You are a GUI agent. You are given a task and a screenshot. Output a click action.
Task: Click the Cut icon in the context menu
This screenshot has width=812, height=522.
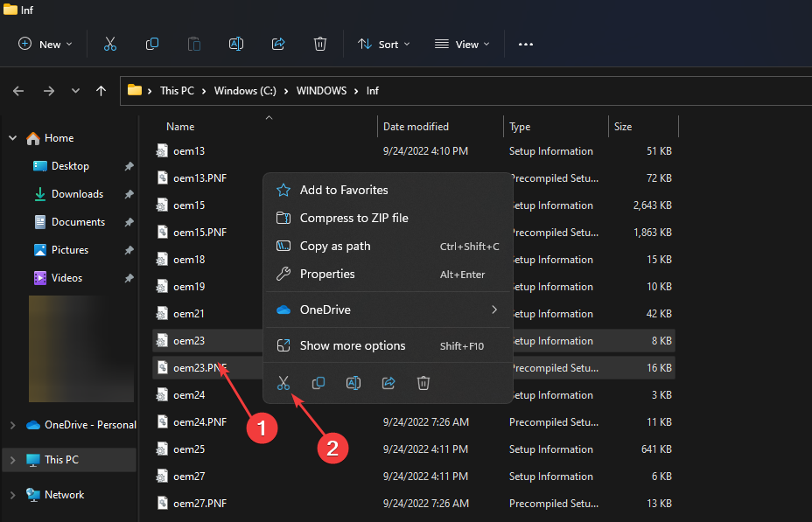point(283,383)
